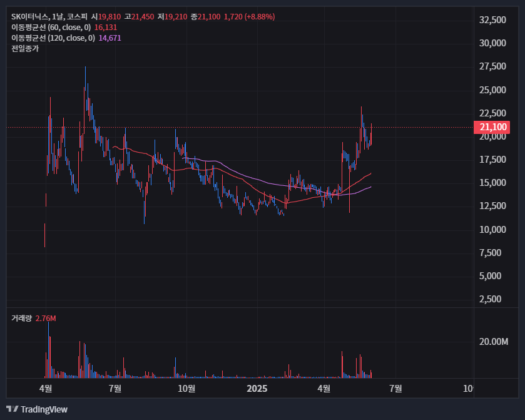This screenshot has height=420, width=525.
Task: Click the 27,500 price axis label
Action: tap(492, 66)
